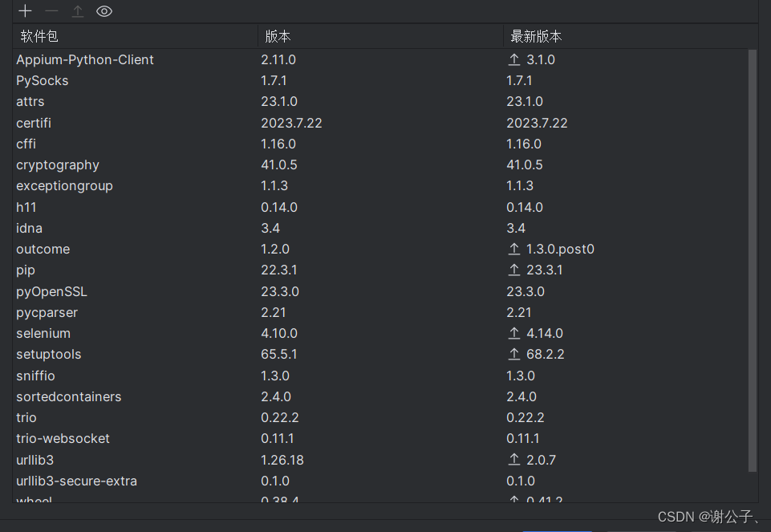Upgrade Appium-Python-Client to 3.1.0
The width and height of the screenshot is (771, 532).
513,59
